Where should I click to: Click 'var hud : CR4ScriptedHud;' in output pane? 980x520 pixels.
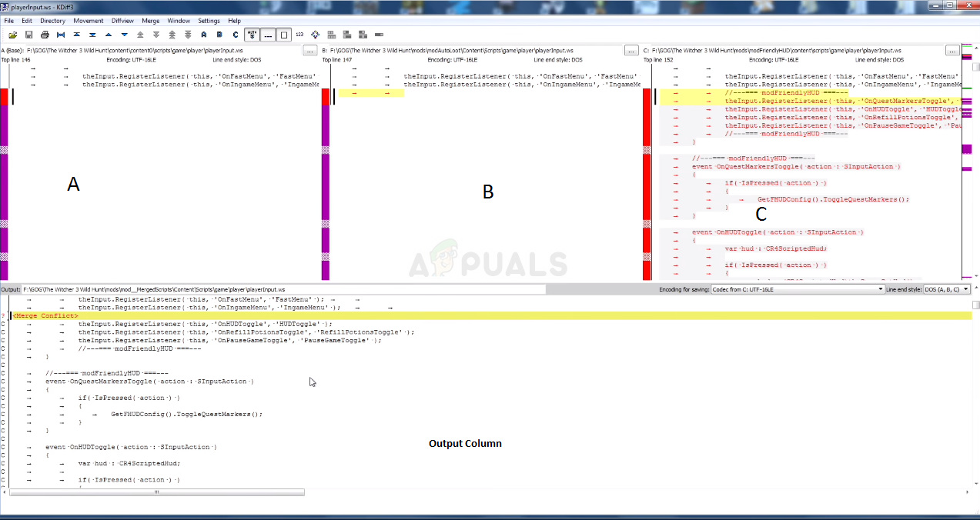pyautogui.click(x=129, y=463)
